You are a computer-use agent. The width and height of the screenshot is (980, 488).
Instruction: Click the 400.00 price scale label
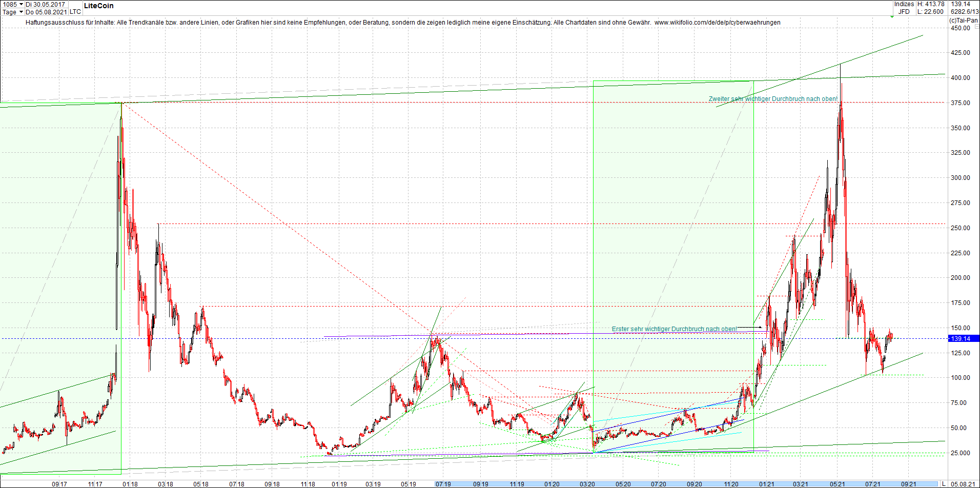(x=961, y=78)
